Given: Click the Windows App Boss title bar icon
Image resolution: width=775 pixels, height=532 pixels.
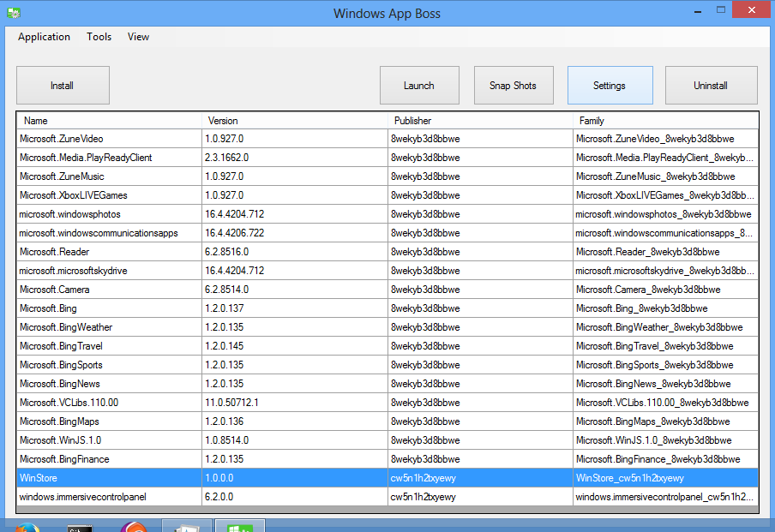Looking at the screenshot, I should (14, 13).
